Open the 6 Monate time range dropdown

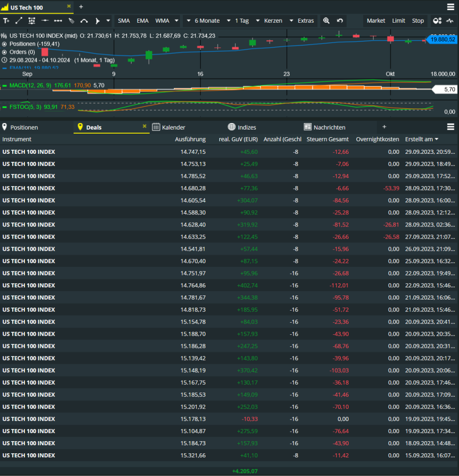[204, 21]
